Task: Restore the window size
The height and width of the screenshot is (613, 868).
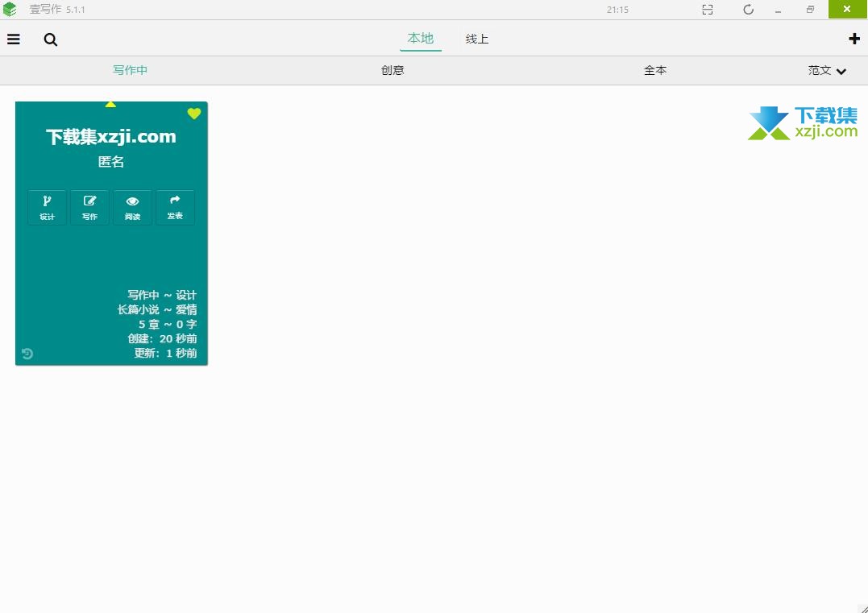Action: (x=811, y=10)
